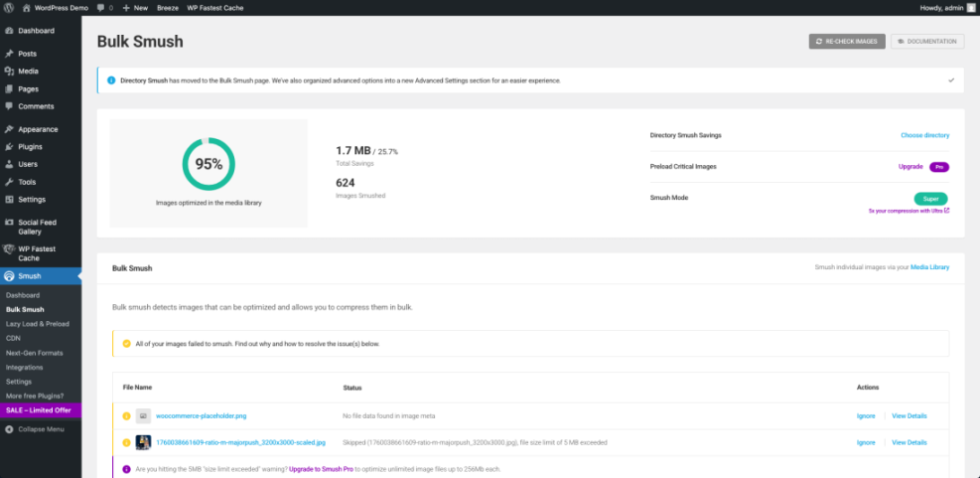
Task: Click SALE – Limited Offer menu item
Action: [41, 410]
